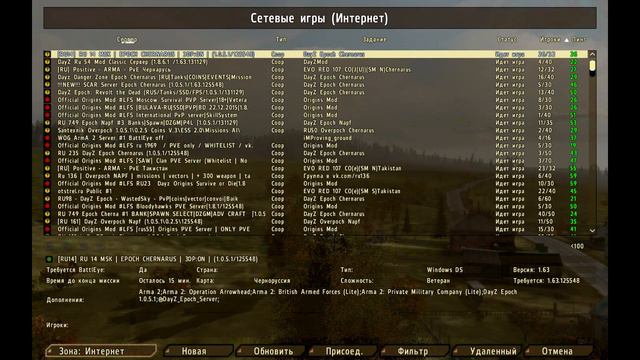Click the server list scrollbar up arrow
The image size is (640, 360).
pos(592,54)
